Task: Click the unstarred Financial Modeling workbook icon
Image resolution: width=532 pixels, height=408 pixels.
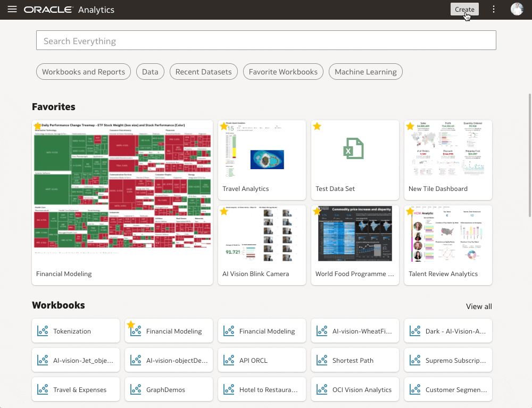Action: pos(229,331)
